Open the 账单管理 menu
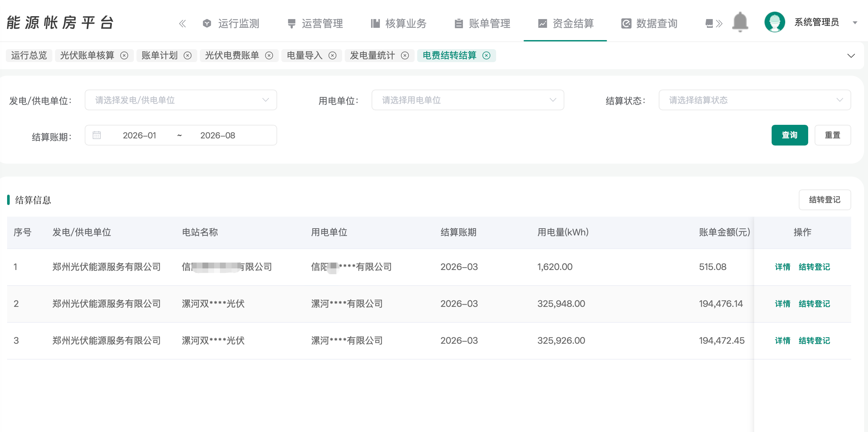This screenshot has width=868, height=432. [x=482, y=24]
